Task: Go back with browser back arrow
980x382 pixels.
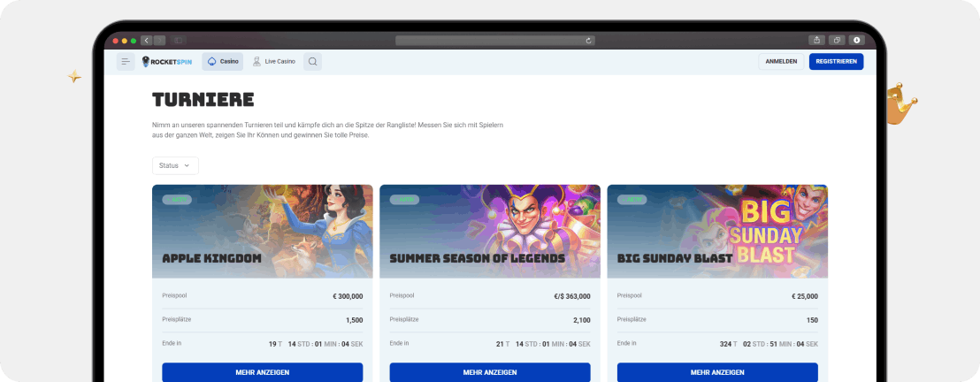Action: (146, 40)
